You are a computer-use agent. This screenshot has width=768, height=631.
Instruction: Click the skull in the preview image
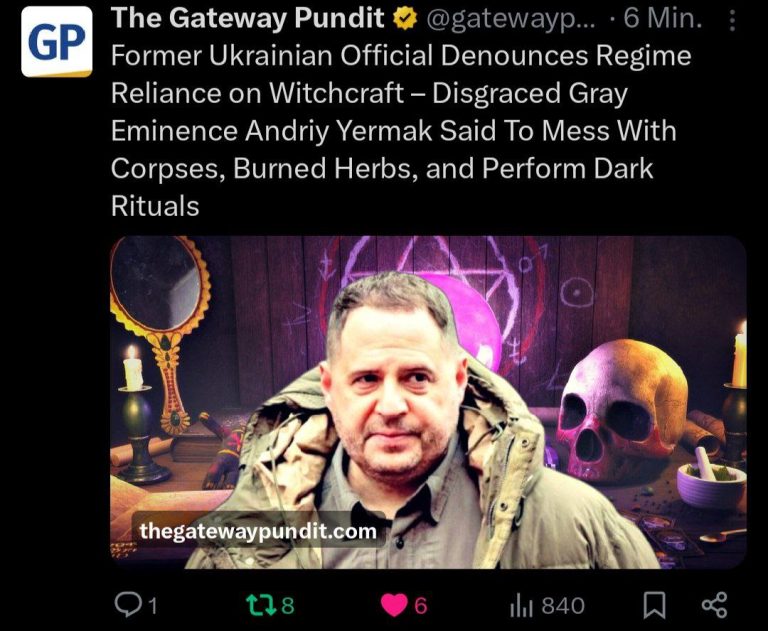click(x=622, y=409)
